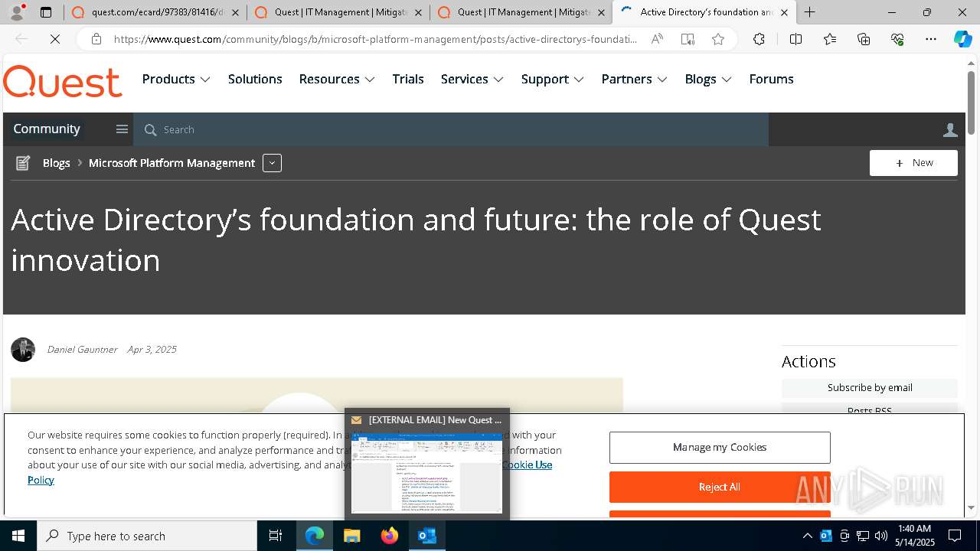
Task: Open the Copilot icon in Edge
Action: point(962,39)
